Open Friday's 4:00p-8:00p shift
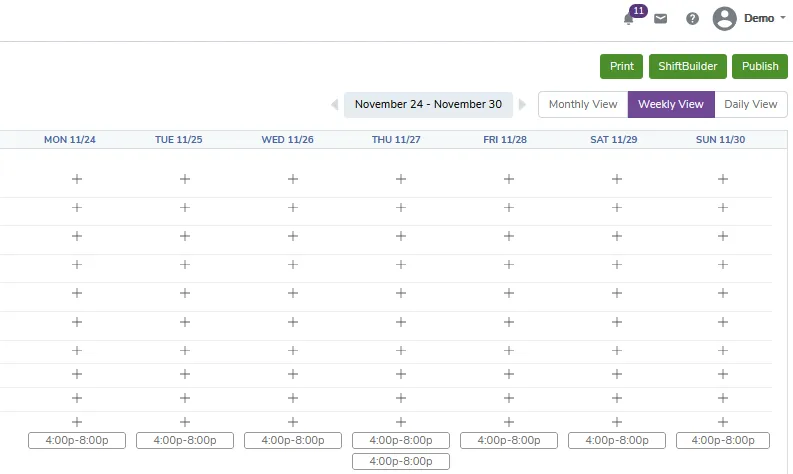This screenshot has width=793, height=474. 509,441
